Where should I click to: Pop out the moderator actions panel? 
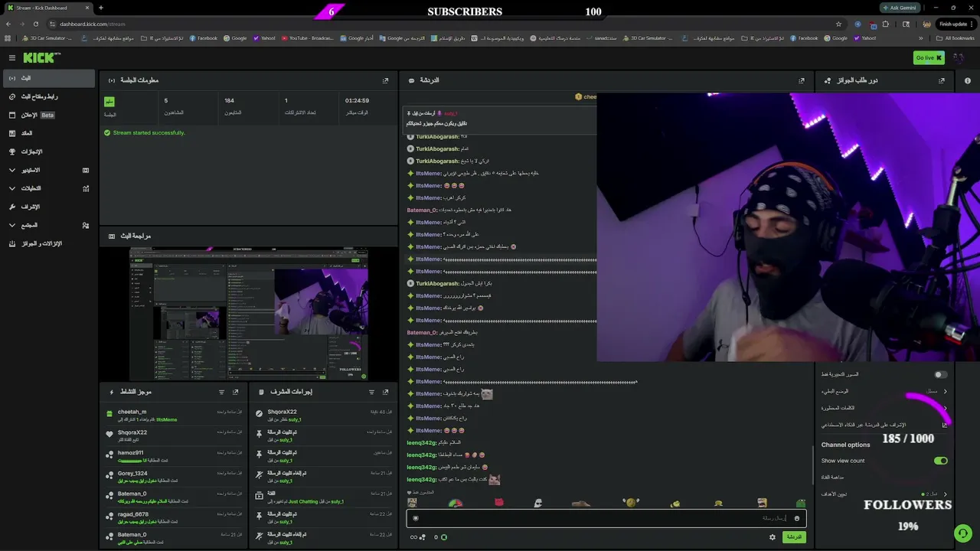click(385, 392)
